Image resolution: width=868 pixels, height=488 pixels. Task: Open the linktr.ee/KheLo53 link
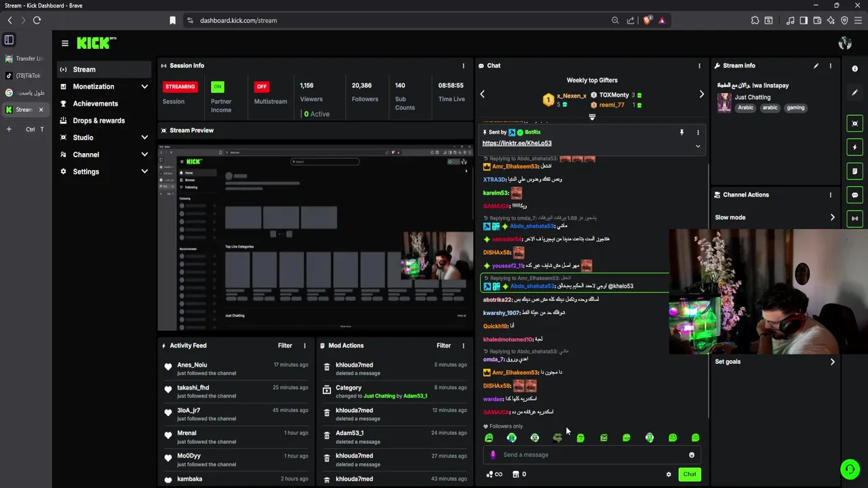tap(517, 143)
